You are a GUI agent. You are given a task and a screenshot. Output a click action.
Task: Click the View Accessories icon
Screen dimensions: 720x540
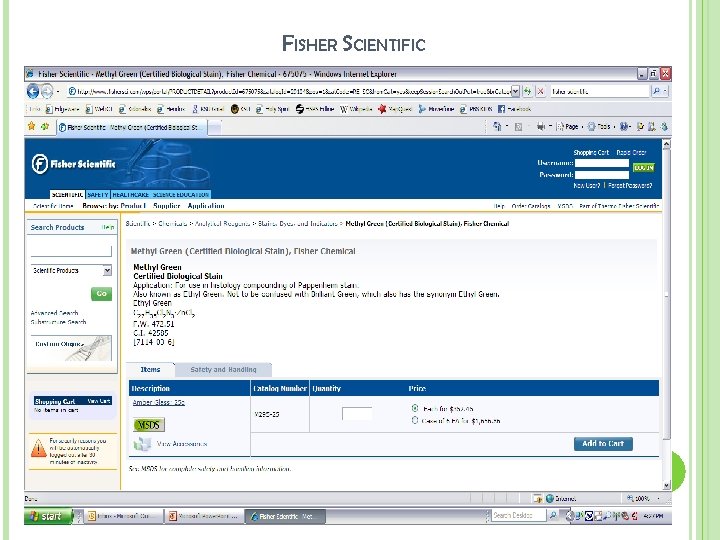[x=142, y=444]
